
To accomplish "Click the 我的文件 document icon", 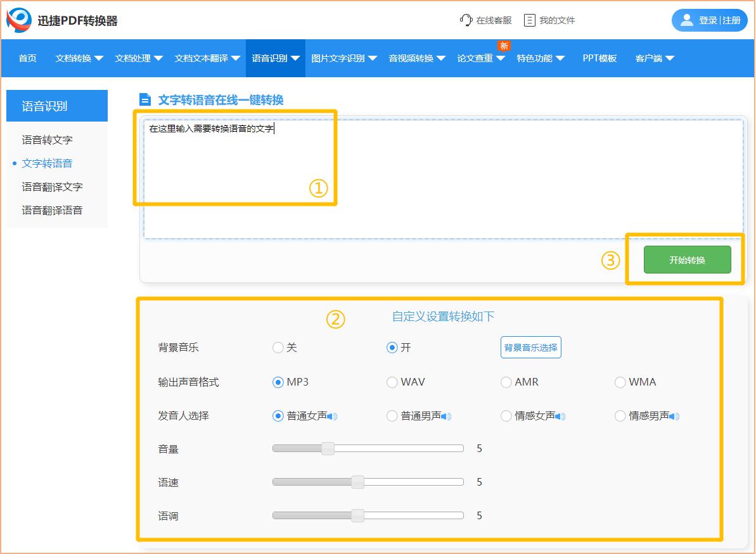I will (x=530, y=20).
